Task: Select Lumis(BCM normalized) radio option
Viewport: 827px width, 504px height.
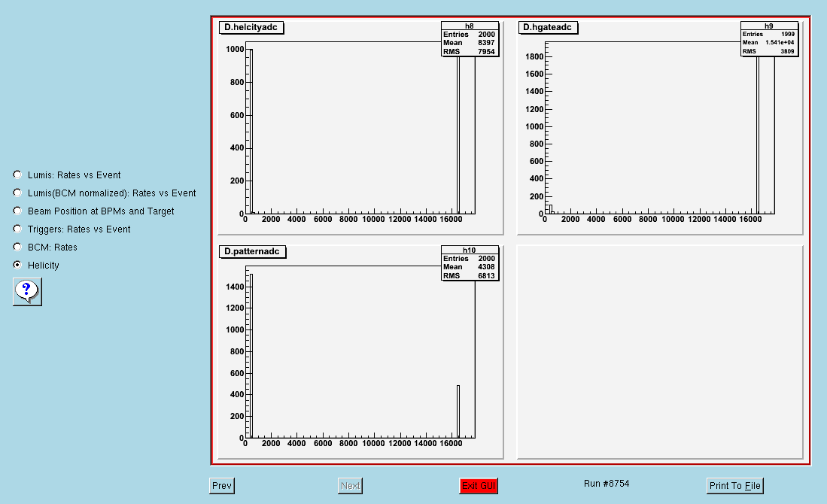Action: pyautogui.click(x=17, y=193)
